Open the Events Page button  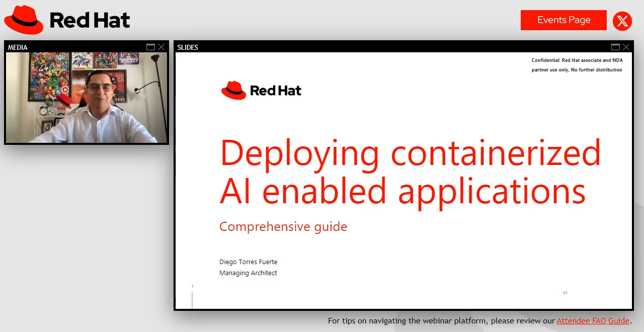[563, 20]
